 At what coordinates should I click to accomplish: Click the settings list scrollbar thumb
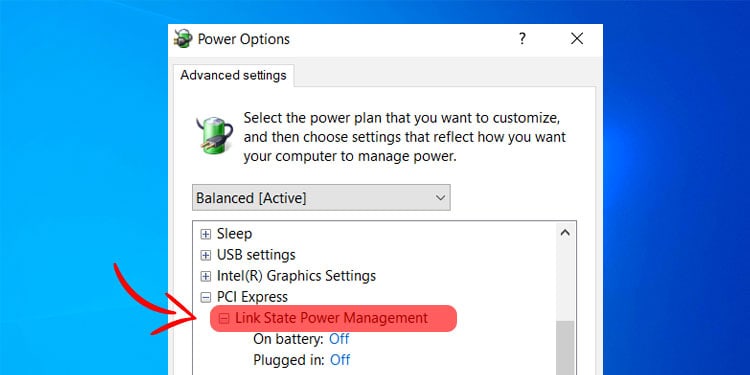click(x=565, y=348)
